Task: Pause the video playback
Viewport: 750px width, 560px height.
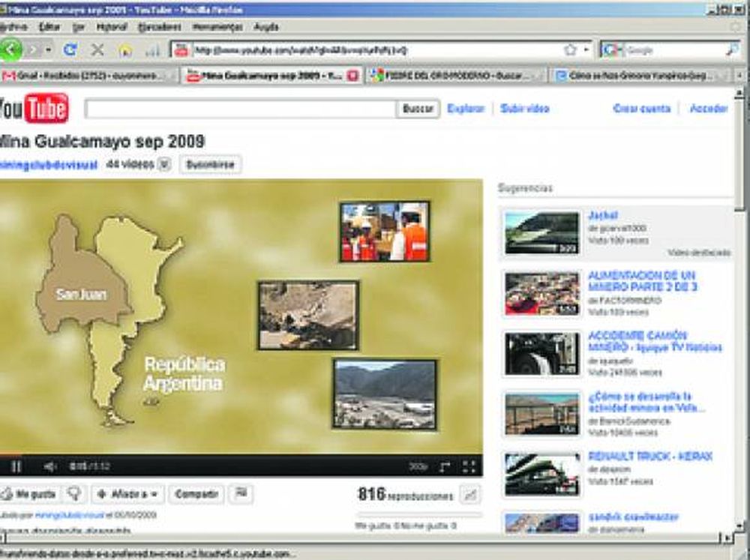Action: pyautogui.click(x=16, y=466)
